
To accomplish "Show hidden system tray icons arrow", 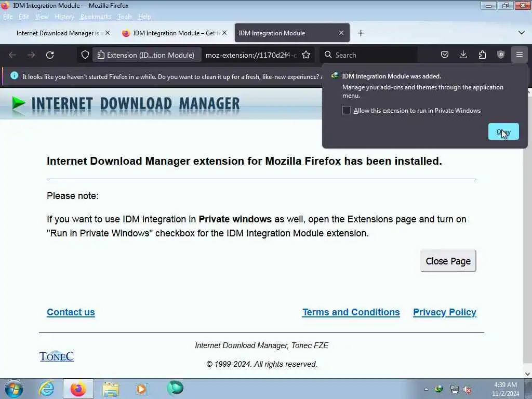I will [426, 389].
